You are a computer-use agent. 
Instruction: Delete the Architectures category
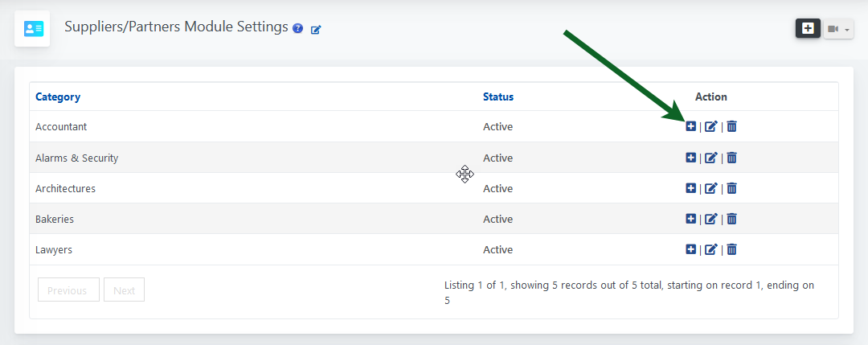pyautogui.click(x=731, y=188)
